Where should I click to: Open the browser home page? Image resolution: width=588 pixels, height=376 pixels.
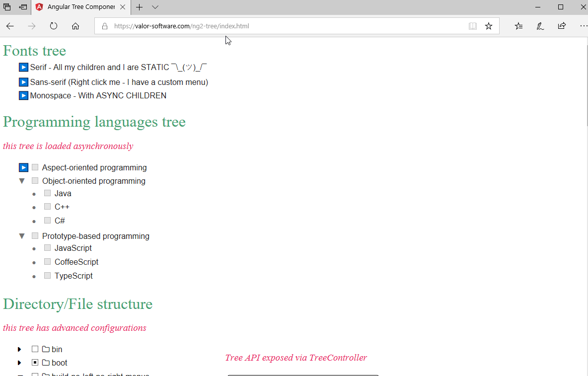[75, 26]
